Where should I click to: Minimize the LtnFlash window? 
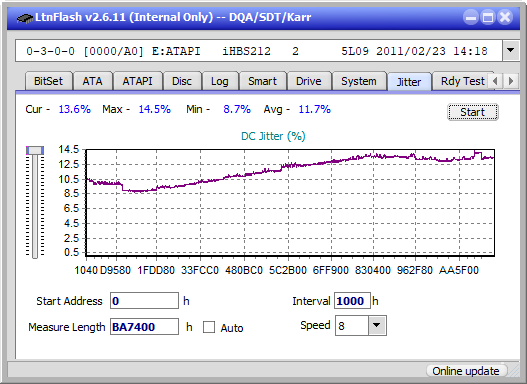pos(471,17)
